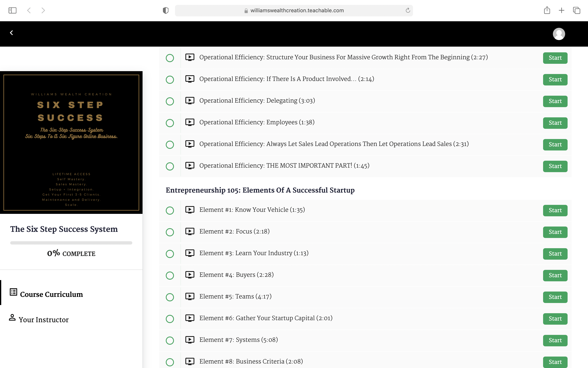
Task: Click the Six Step Success course thumbnail
Action: coord(71,142)
